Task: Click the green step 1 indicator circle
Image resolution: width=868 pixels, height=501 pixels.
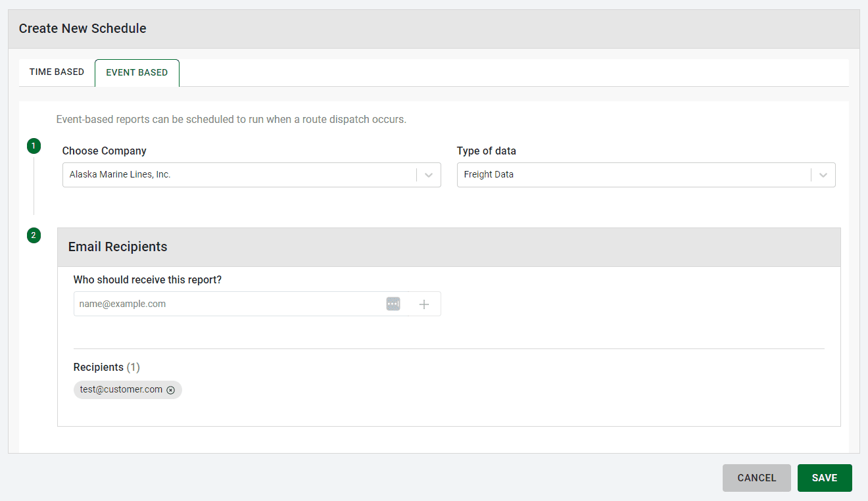Action: point(34,146)
